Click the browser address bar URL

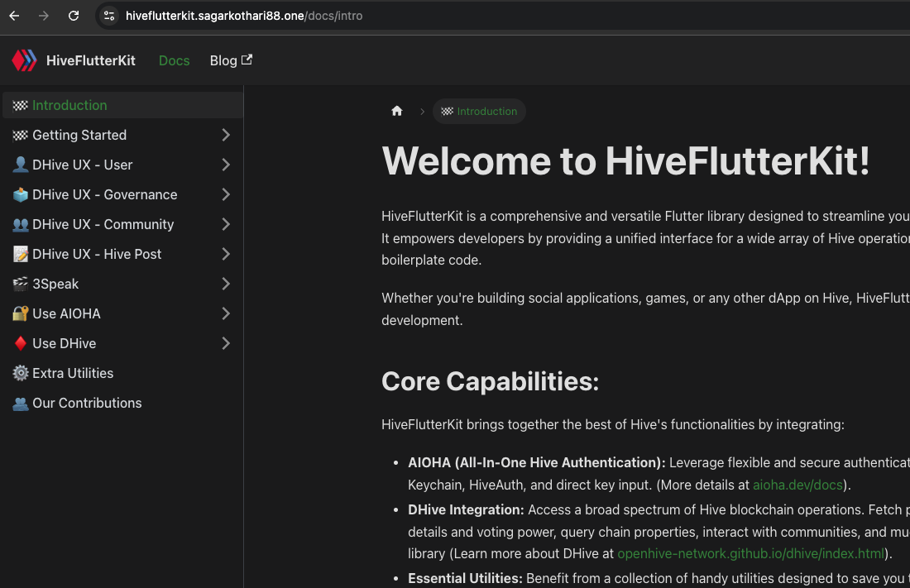pyautogui.click(x=244, y=16)
